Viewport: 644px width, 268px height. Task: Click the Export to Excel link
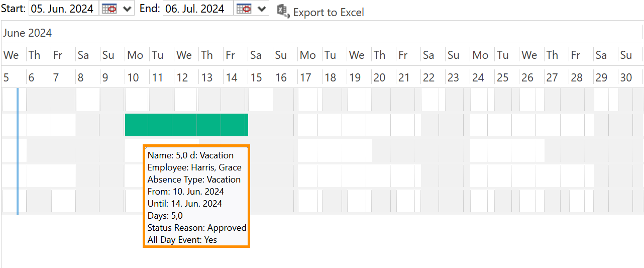(x=329, y=12)
